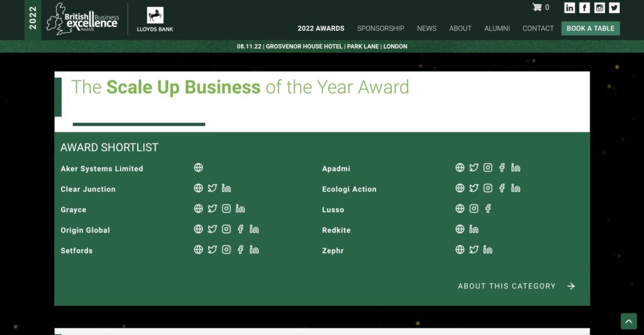Open Zephr LinkedIn icon
The width and height of the screenshot is (644, 335).
coord(488,249)
